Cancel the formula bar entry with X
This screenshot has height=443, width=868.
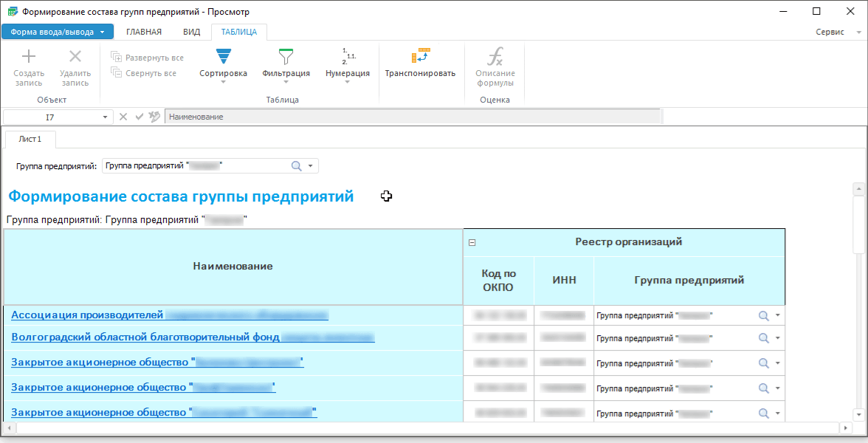[x=123, y=117]
